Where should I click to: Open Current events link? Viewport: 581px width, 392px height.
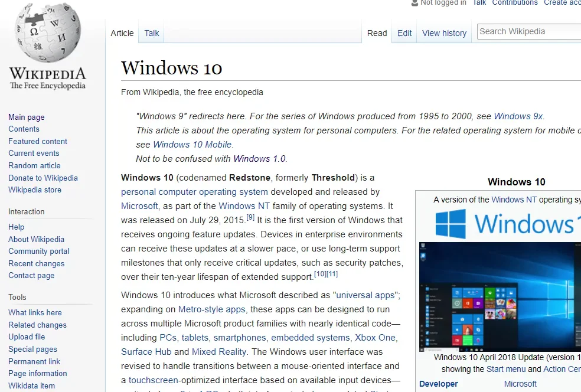(x=34, y=153)
